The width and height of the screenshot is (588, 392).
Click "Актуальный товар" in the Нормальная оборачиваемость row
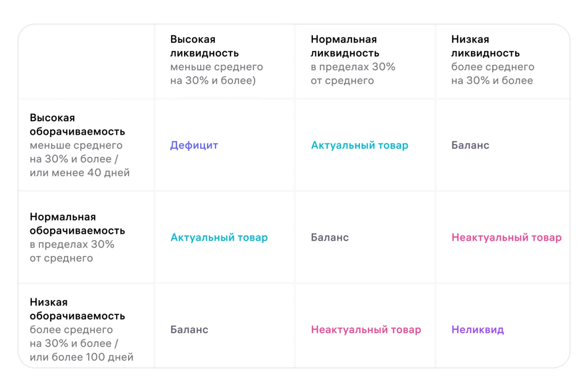click(x=219, y=238)
